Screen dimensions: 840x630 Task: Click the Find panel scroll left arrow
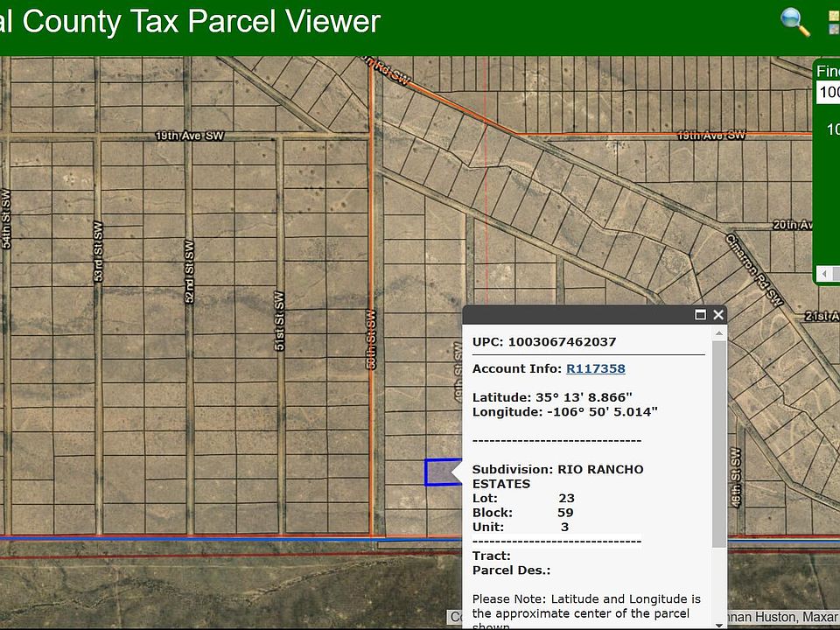(824, 274)
